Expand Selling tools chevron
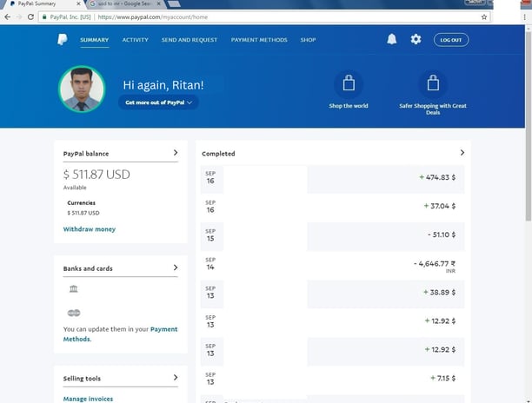 pyautogui.click(x=176, y=378)
